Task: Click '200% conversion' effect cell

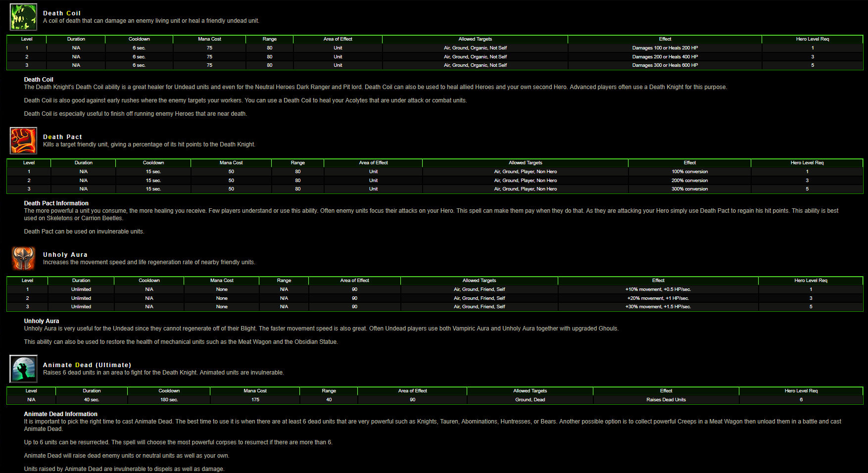Action: point(690,181)
